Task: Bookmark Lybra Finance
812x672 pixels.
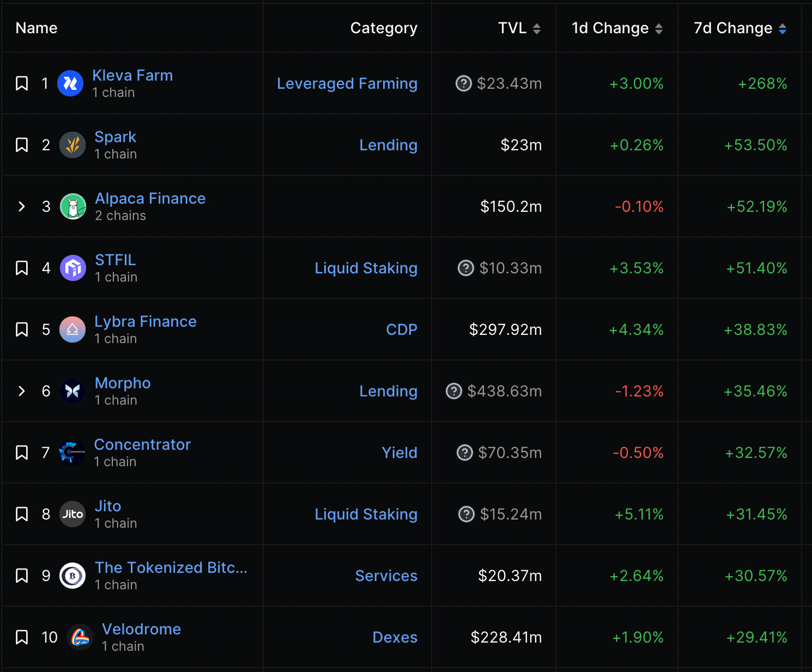Action: pyautogui.click(x=22, y=329)
